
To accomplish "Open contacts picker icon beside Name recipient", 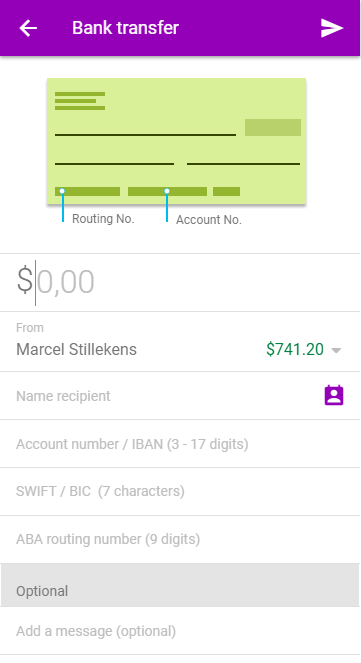I will [334, 396].
